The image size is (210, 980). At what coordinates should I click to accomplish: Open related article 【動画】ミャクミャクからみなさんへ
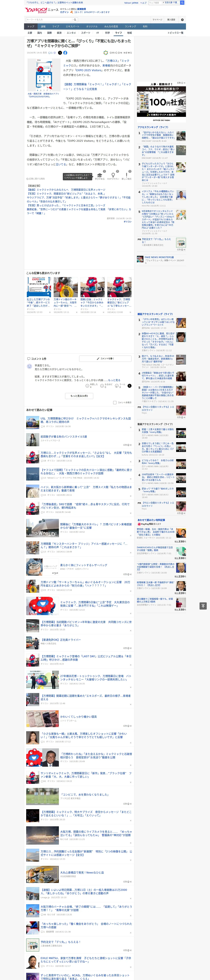[x=66, y=190]
